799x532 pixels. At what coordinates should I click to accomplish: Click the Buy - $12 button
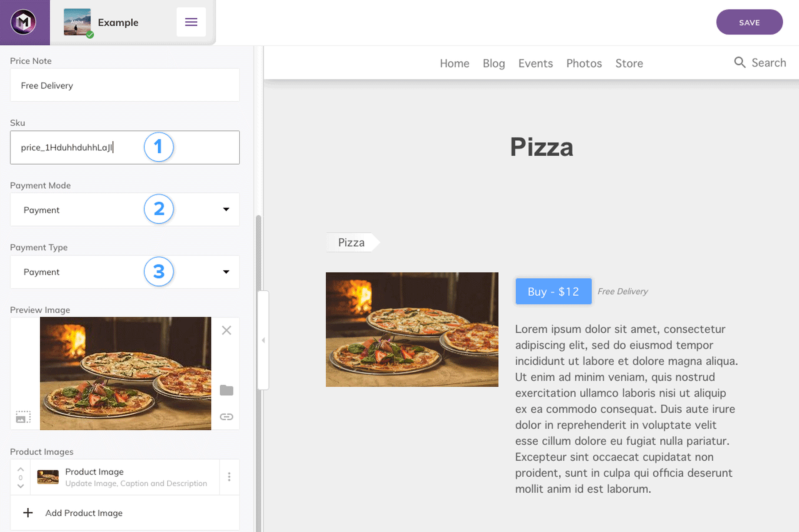pyautogui.click(x=553, y=291)
